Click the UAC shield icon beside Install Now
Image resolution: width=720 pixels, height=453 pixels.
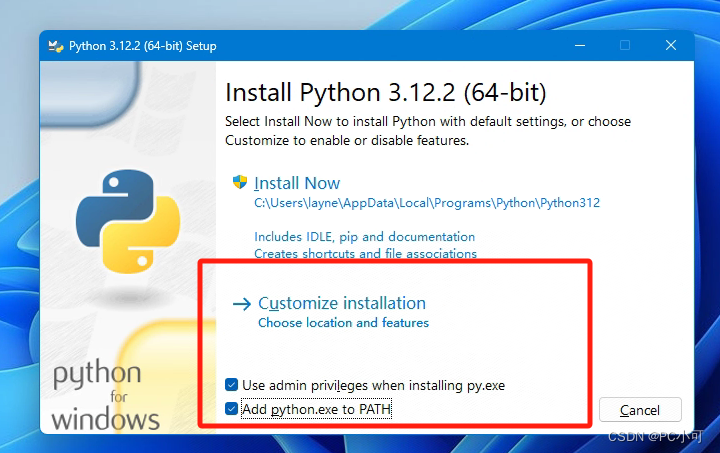[x=240, y=182]
